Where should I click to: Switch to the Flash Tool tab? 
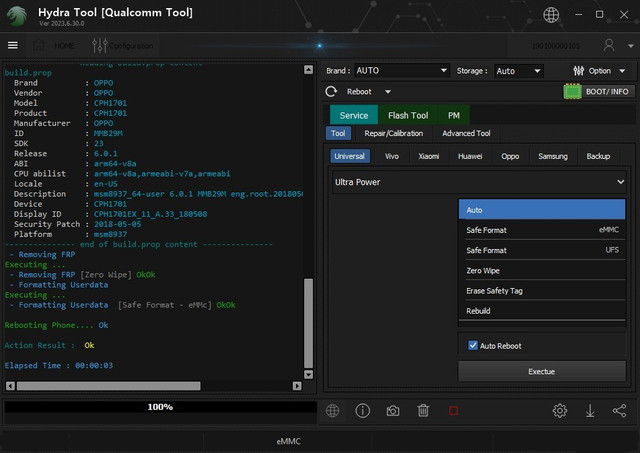pyautogui.click(x=408, y=115)
